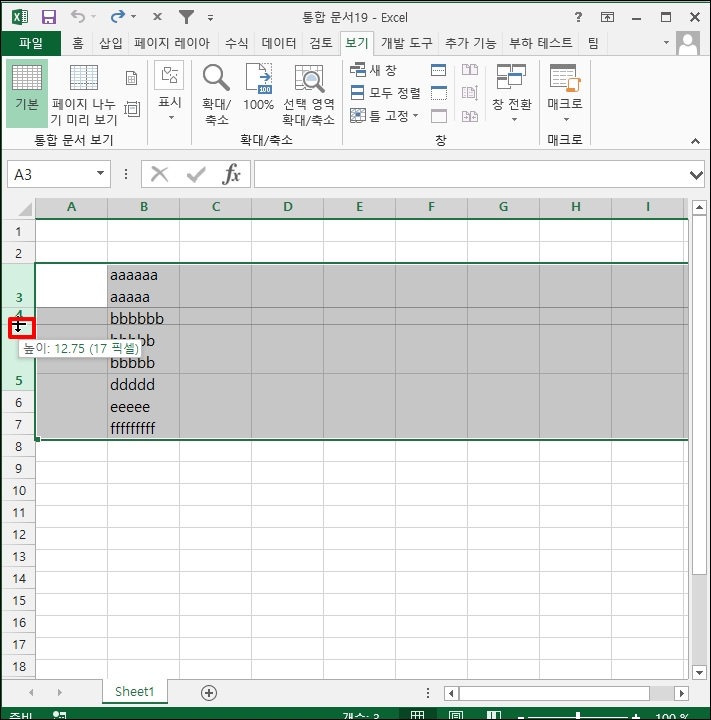Click the cancel X button in formula bar
Viewport: 711px width, 720px height.
pyautogui.click(x=159, y=174)
